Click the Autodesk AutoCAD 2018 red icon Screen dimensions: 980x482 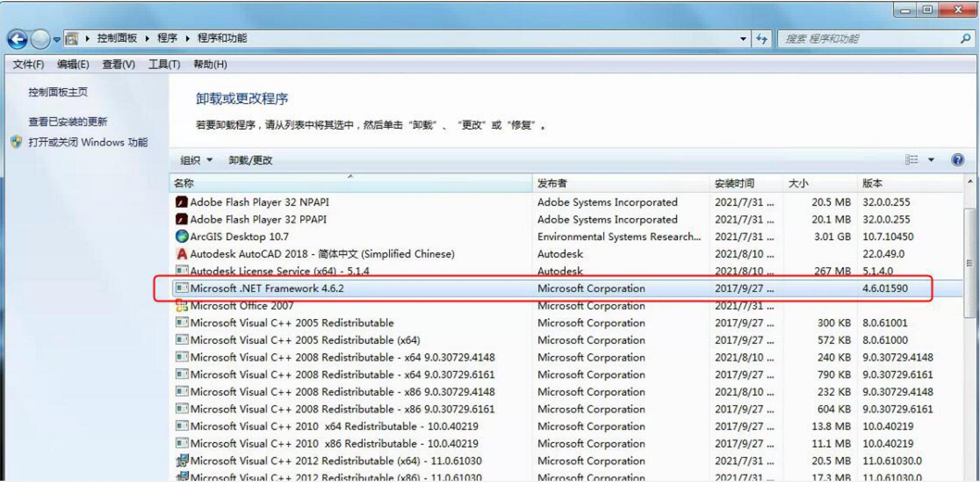point(182,253)
